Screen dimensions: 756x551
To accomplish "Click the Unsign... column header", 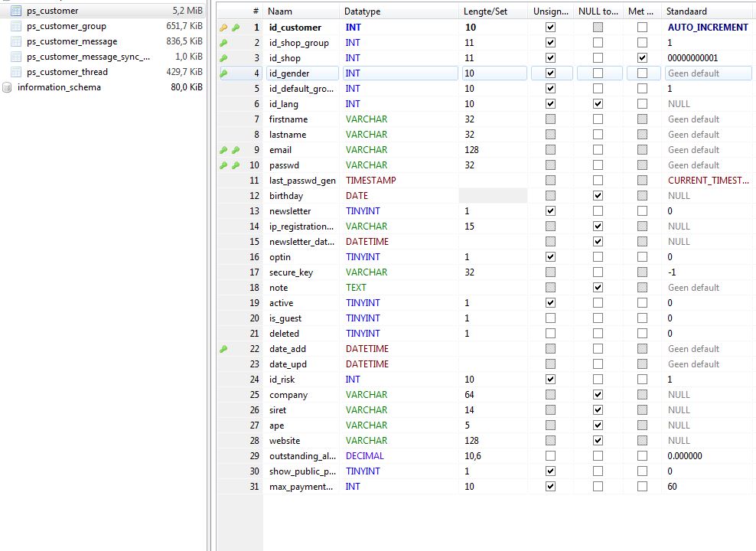I will [x=551, y=11].
